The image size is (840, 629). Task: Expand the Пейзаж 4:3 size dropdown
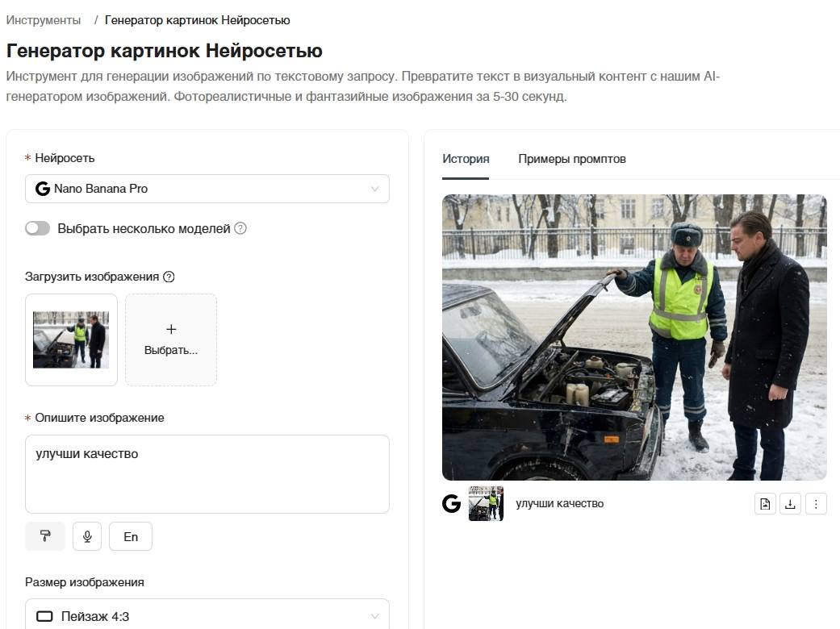207,616
